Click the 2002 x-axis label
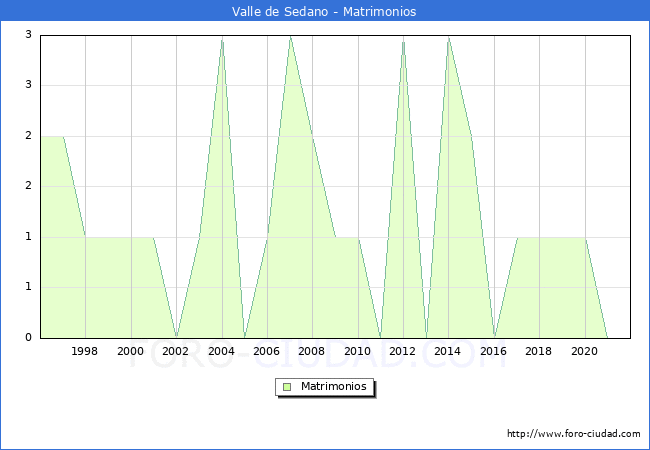Image resolution: width=650 pixels, height=450 pixels. [x=175, y=351]
